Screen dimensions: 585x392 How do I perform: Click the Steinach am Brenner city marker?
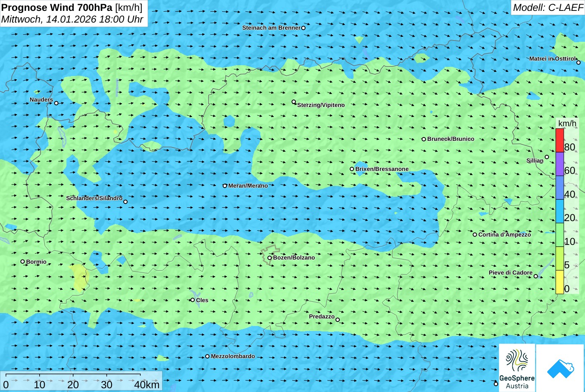pos(303,28)
